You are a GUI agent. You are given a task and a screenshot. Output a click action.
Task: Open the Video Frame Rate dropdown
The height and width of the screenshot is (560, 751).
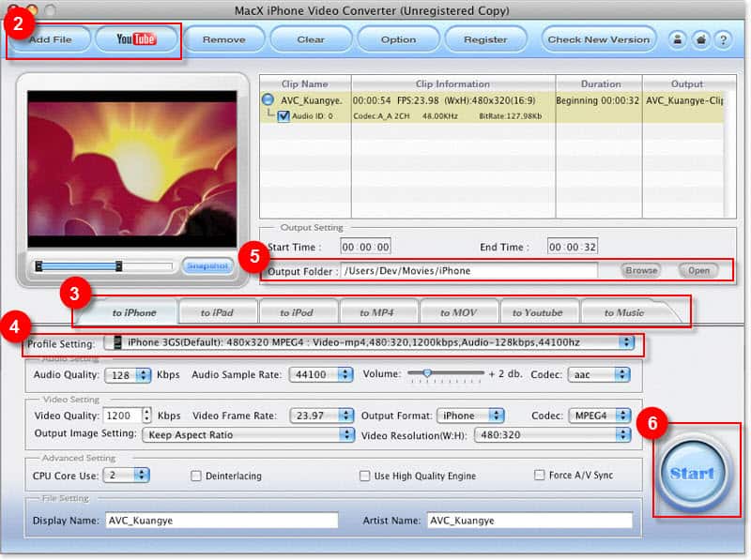click(322, 416)
